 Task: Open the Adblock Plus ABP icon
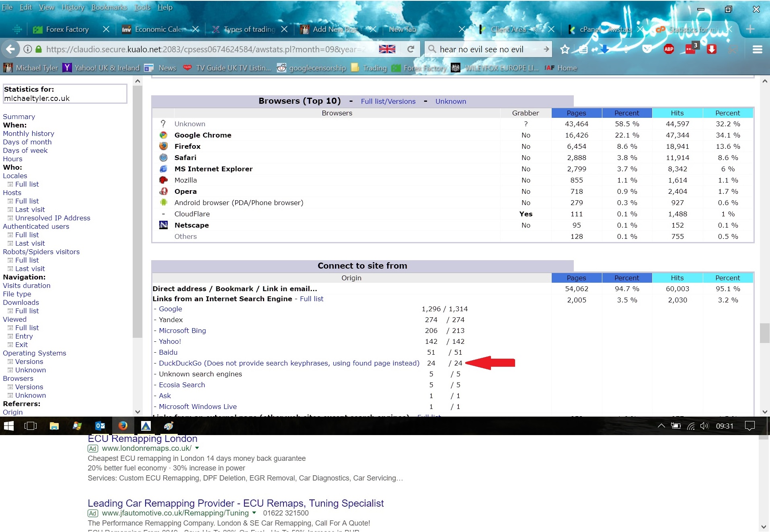[669, 49]
